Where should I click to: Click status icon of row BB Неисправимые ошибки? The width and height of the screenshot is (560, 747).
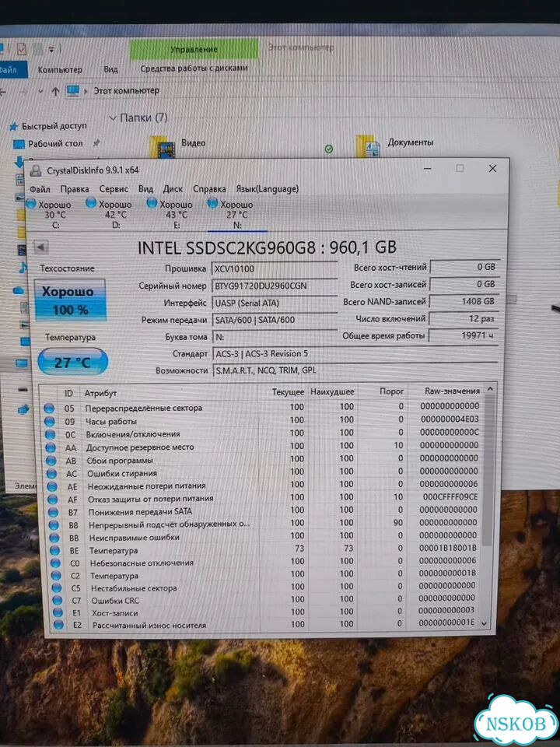54,538
